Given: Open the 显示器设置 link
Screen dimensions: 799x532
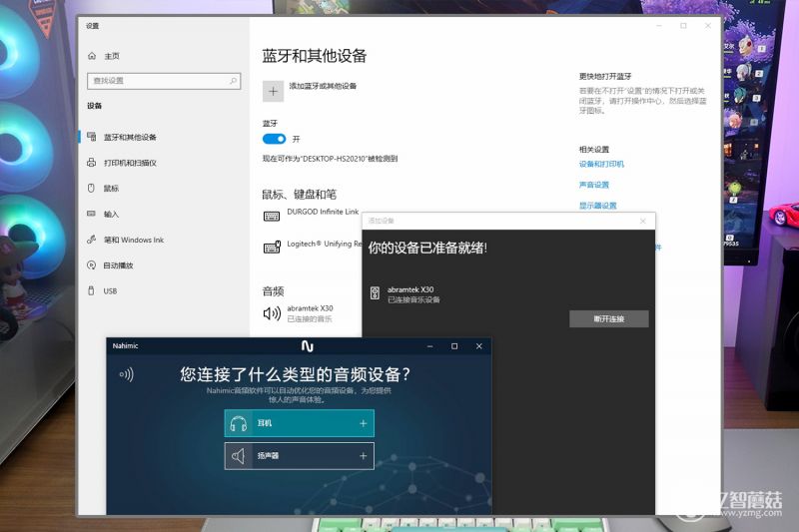Looking at the screenshot, I should pyautogui.click(x=597, y=206).
